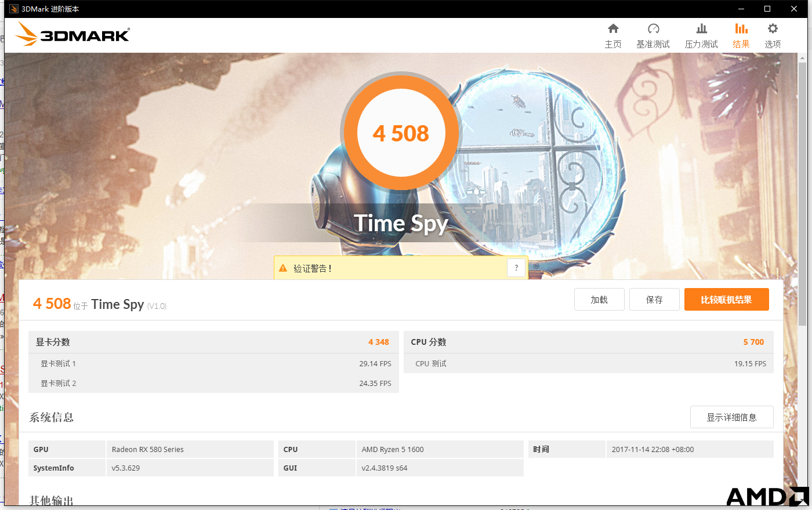812x510 pixels.
Task: Click the 验证警告 warning banner
Action: pos(401,268)
